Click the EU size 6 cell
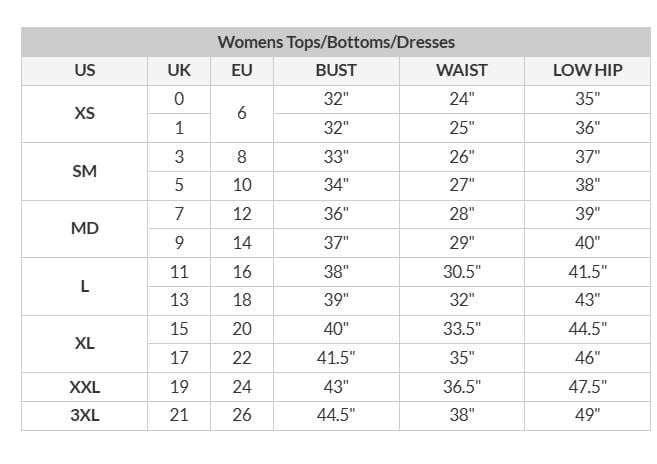 point(242,113)
